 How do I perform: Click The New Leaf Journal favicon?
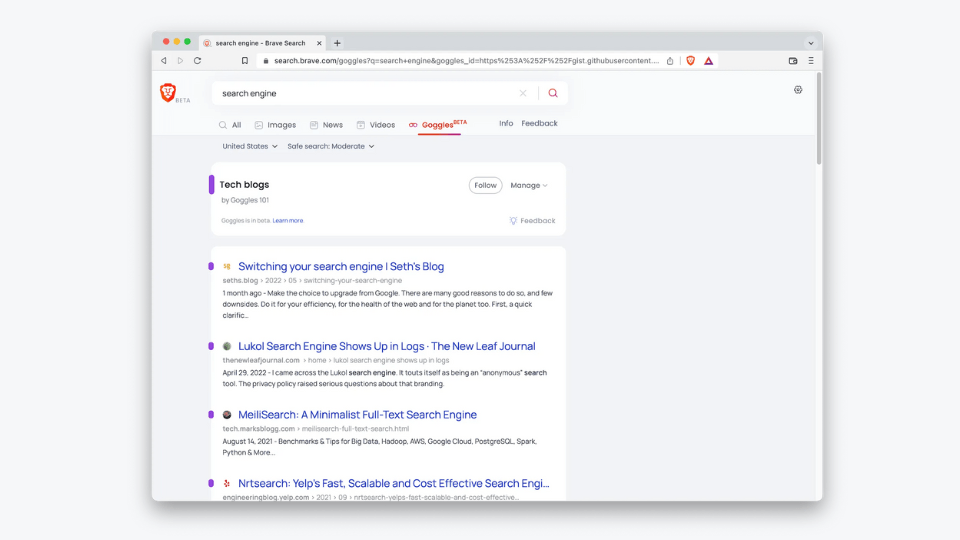227,346
